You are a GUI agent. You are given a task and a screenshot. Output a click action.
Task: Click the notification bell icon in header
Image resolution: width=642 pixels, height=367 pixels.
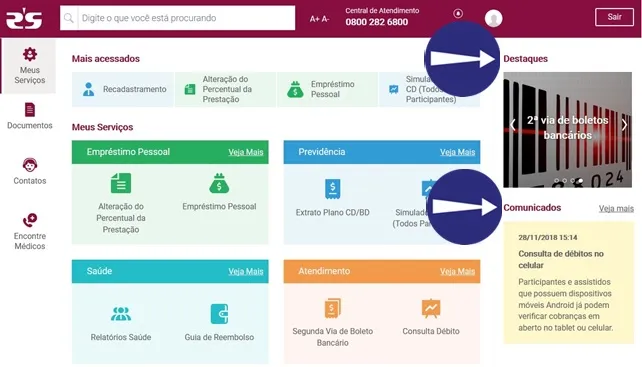(458, 14)
